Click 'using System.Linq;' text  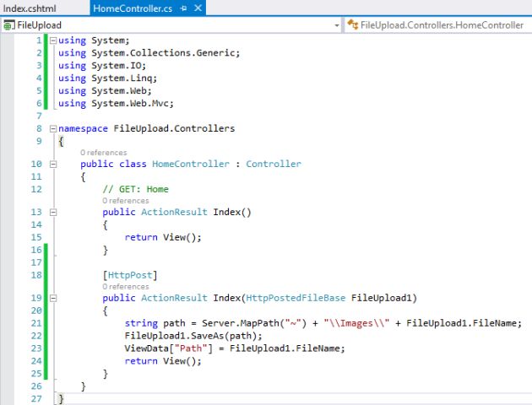coord(107,78)
